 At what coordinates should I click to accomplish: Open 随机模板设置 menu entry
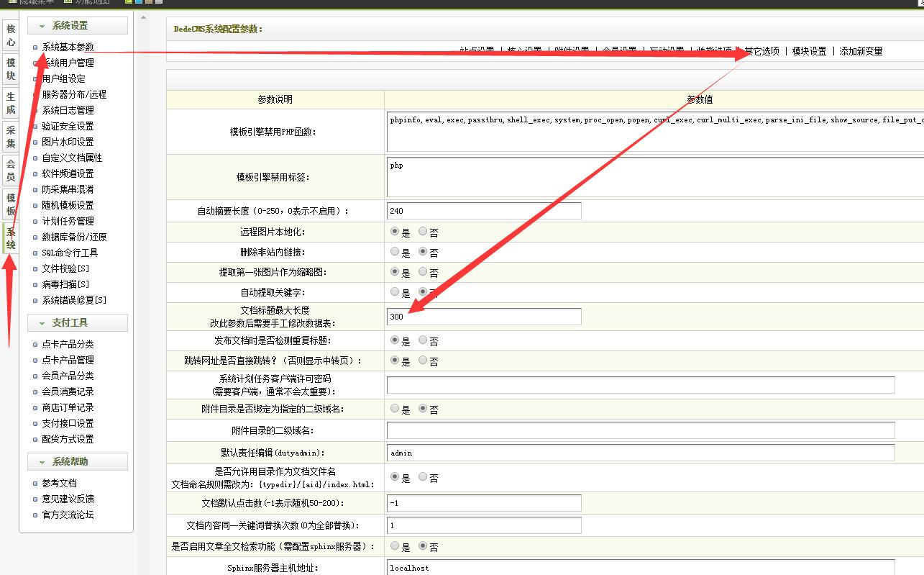point(68,205)
